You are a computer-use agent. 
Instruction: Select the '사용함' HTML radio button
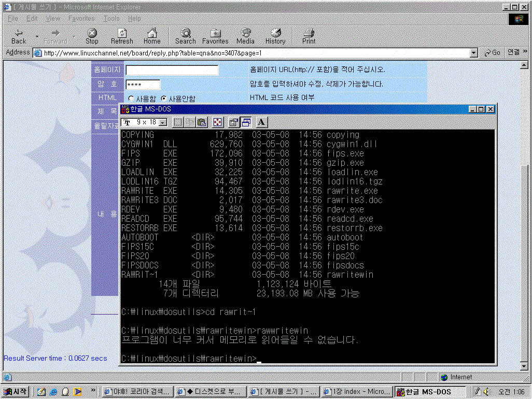(x=131, y=98)
